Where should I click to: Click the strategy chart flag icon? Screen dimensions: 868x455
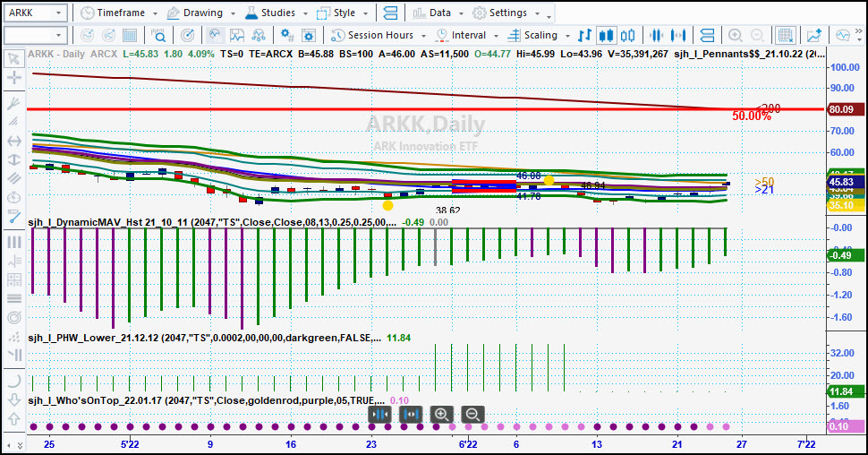pyautogui.click(x=237, y=36)
